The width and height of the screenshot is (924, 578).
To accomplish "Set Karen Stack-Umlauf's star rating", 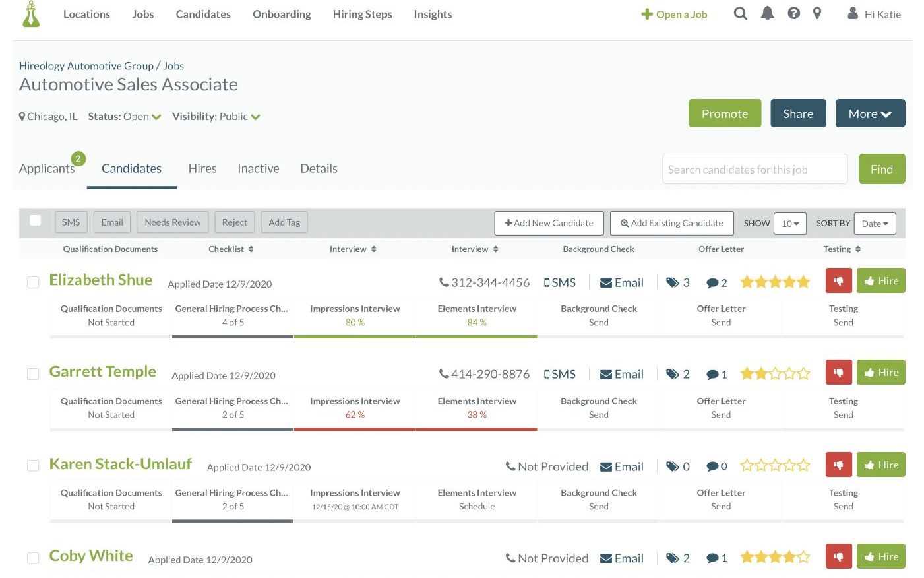I will 775,466.
